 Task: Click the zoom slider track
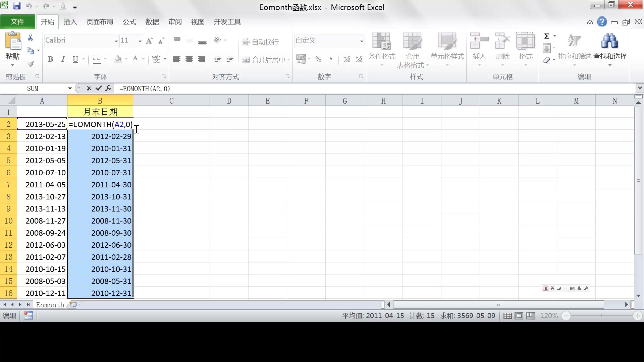point(602,316)
